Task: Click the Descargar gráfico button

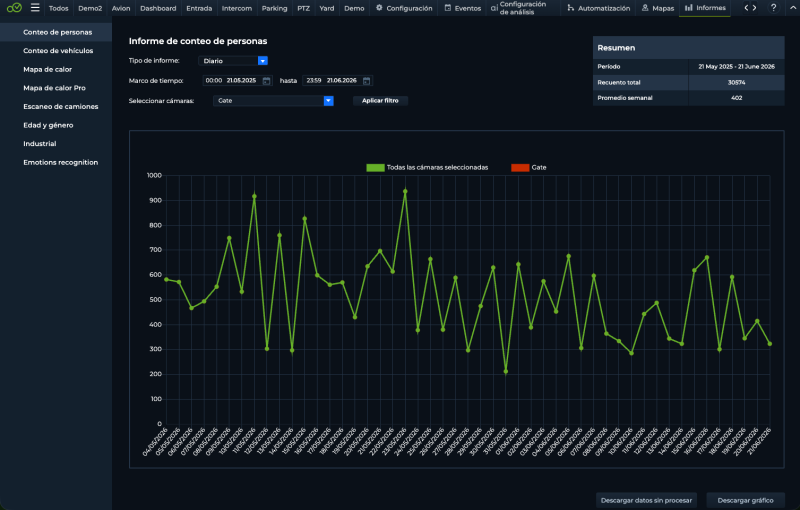Action: pyautogui.click(x=745, y=500)
